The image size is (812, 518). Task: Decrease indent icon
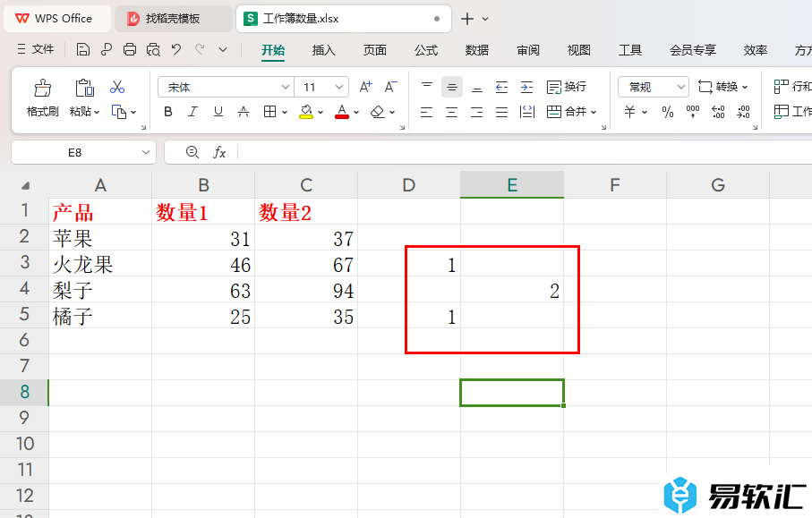(x=502, y=87)
